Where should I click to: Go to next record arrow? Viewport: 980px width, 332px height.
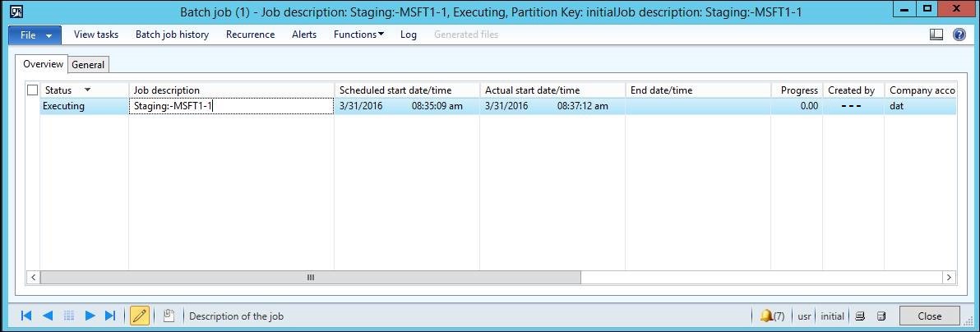click(90, 316)
